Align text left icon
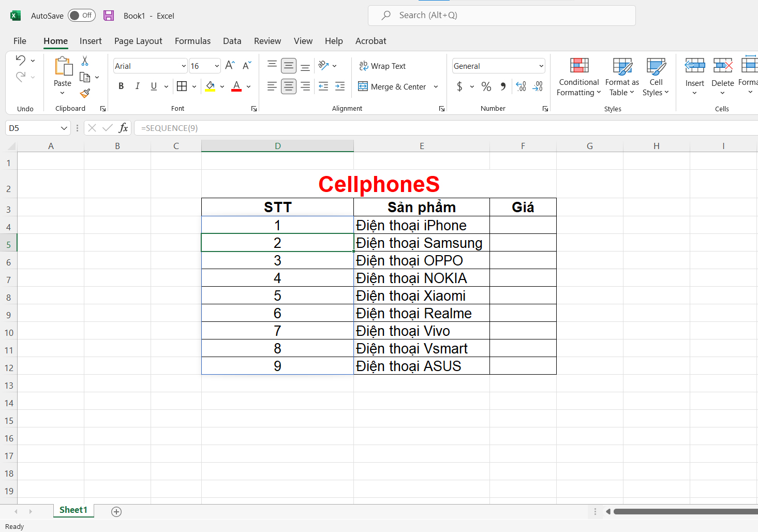This screenshot has width=758, height=532. pos(272,86)
